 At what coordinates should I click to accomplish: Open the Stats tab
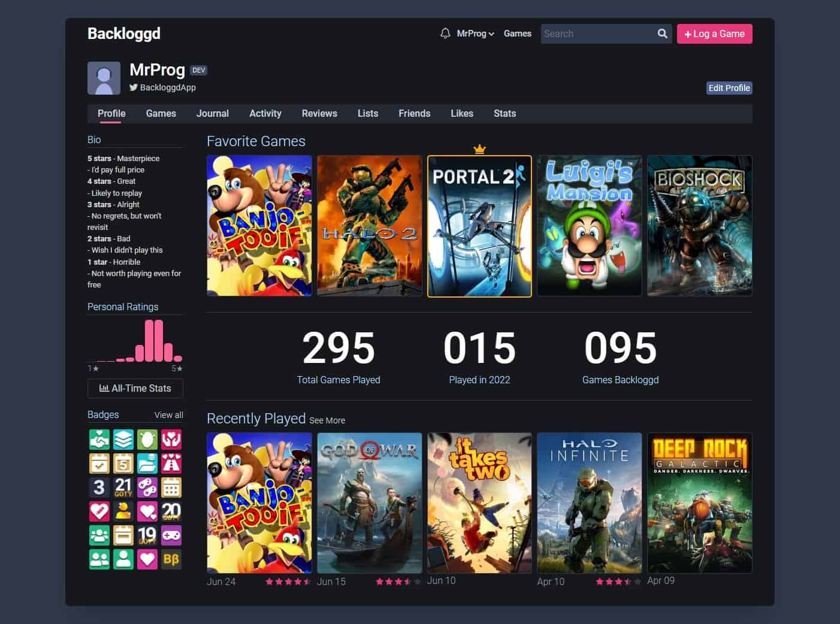[504, 113]
